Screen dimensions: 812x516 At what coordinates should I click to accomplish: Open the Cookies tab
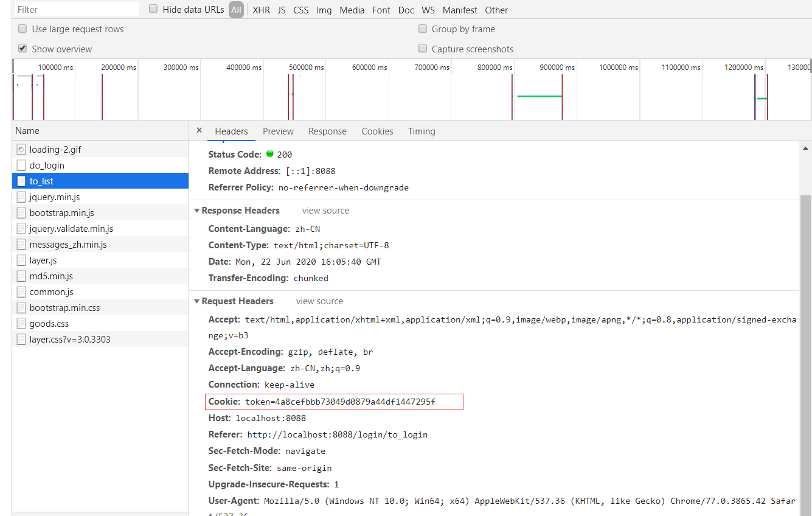(377, 131)
